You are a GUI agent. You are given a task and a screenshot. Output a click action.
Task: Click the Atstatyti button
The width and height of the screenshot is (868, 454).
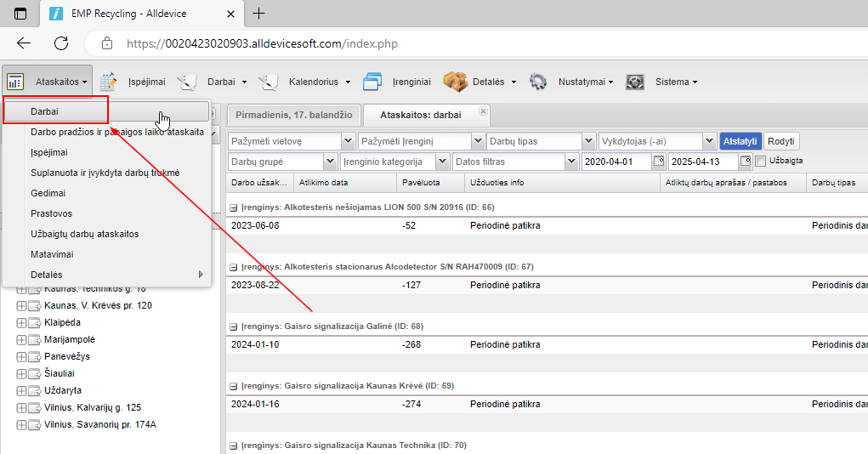740,141
